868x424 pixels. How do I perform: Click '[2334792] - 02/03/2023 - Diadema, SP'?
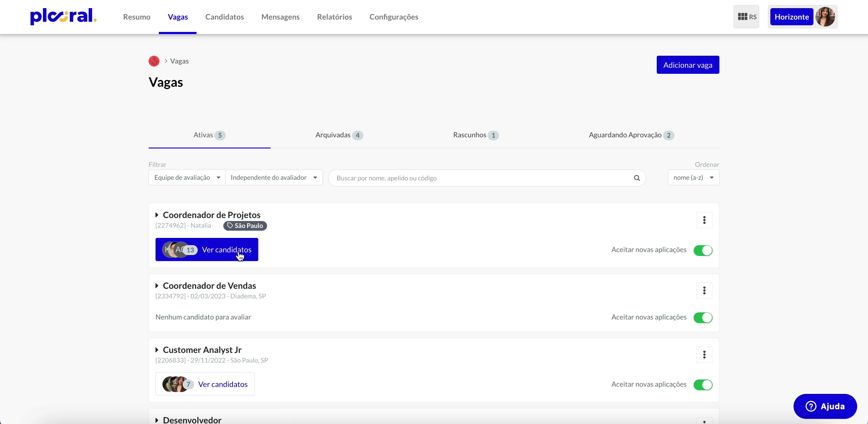pos(211,296)
